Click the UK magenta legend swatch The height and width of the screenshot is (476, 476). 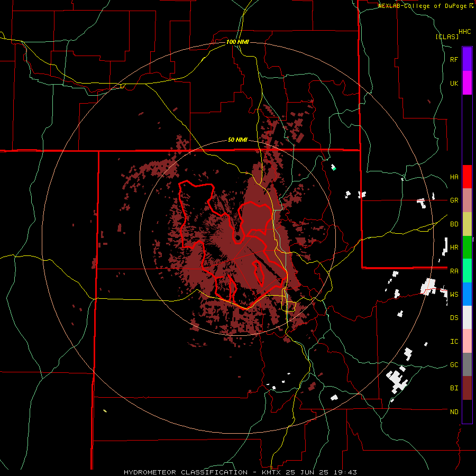(467, 83)
